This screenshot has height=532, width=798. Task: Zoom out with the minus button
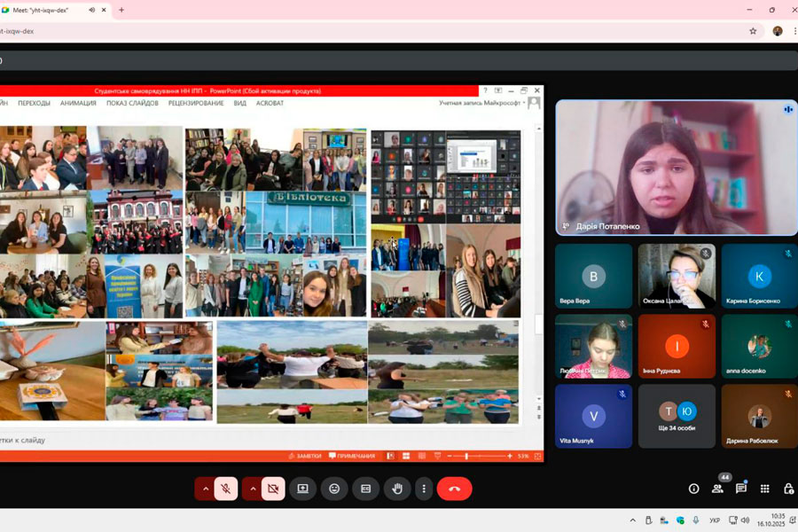coord(450,456)
